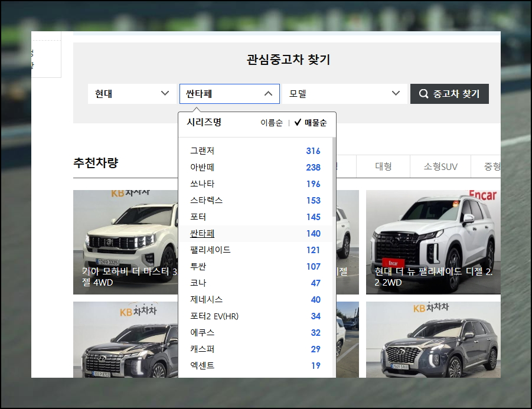The height and width of the screenshot is (409, 532).
Task: Open the 기아 모하비 더 마스터 car thumbnail
Action: pos(126,242)
